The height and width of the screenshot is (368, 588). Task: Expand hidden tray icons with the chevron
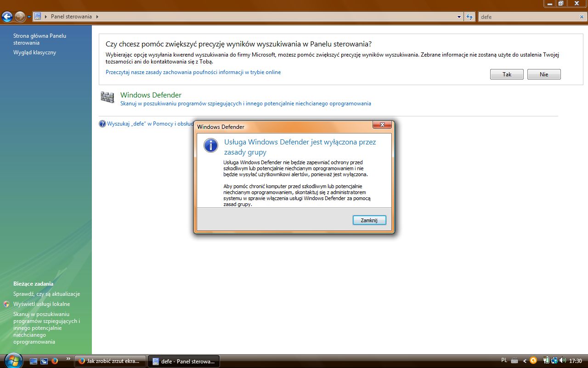click(525, 361)
